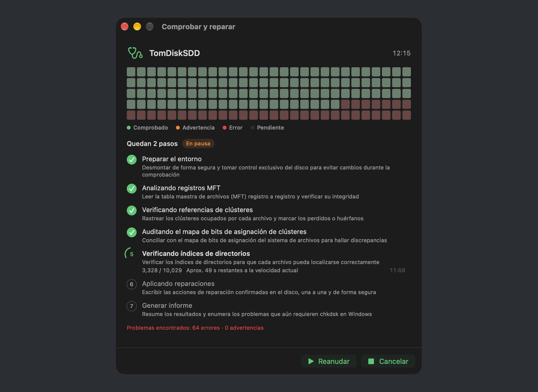Click the red Error legend dot
The image size is (538, 392).
tap(225, 128)
